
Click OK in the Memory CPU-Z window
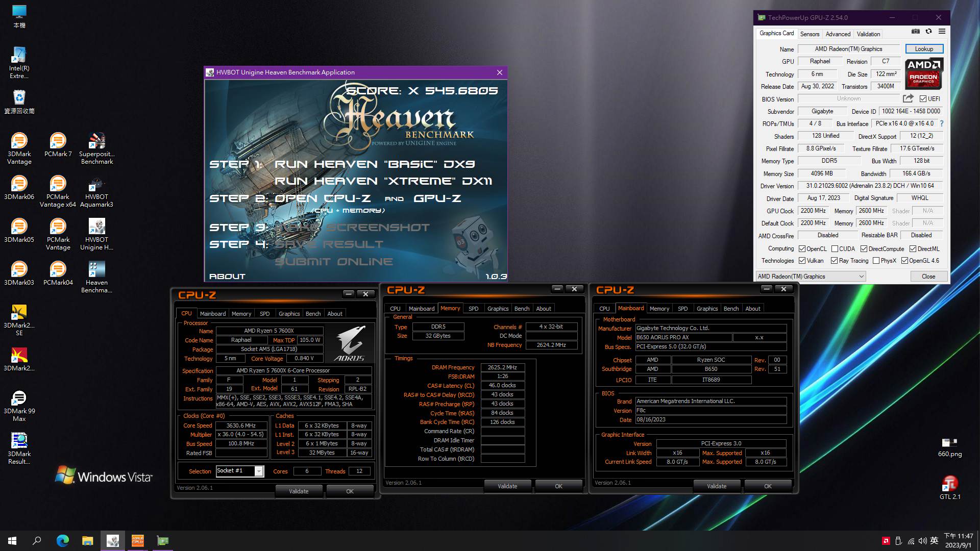pos(558,486)
